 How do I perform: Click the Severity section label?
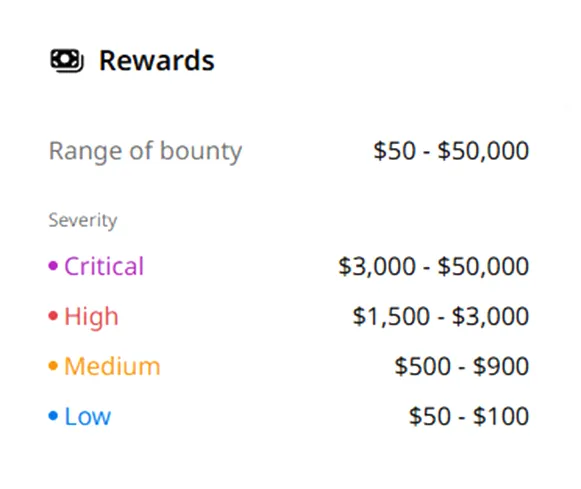point(83,220)
